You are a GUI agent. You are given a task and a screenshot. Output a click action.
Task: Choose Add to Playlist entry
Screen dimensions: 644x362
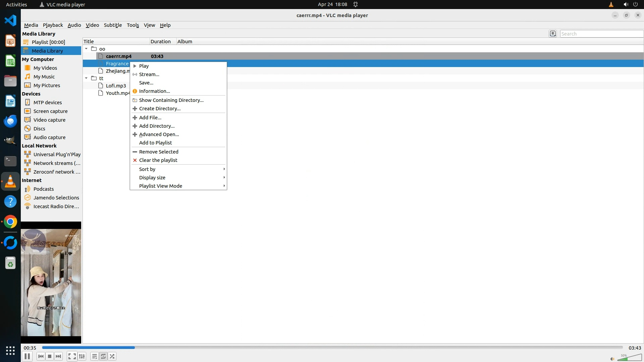[x=155, y=143]
